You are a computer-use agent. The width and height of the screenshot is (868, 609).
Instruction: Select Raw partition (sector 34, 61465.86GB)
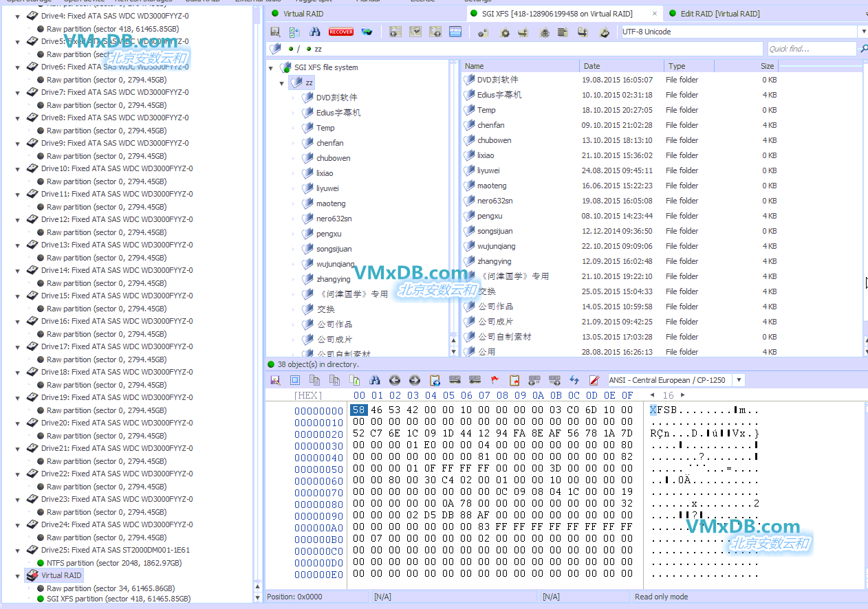tap(111, 588)
